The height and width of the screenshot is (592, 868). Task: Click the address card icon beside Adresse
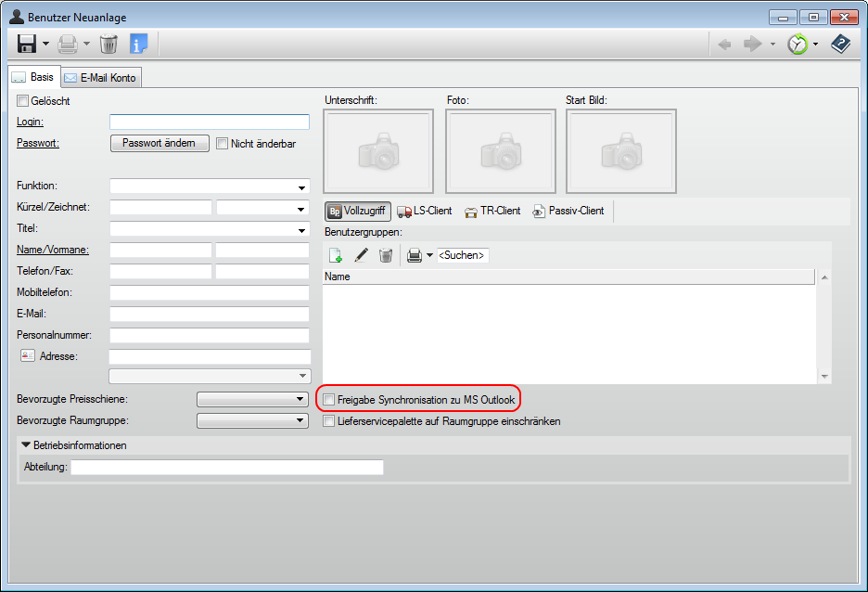tap(26, 356)
